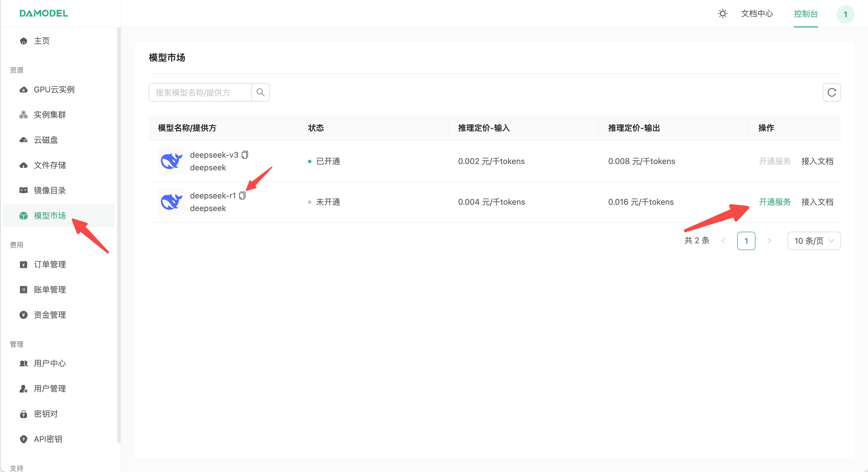This screenshot has height=472, width=868.
Task: Open 用户中心
Action: [50, 364]
